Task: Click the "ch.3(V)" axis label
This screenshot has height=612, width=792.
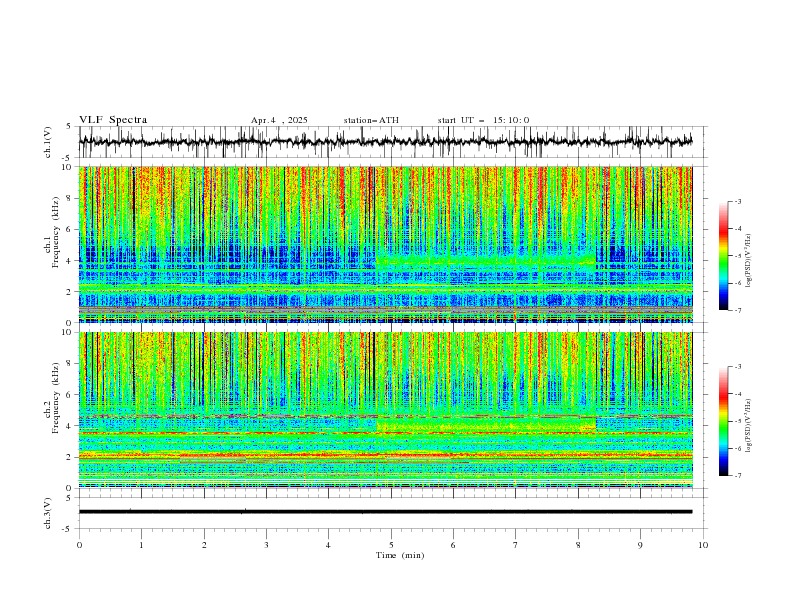Action: (48, 513)
